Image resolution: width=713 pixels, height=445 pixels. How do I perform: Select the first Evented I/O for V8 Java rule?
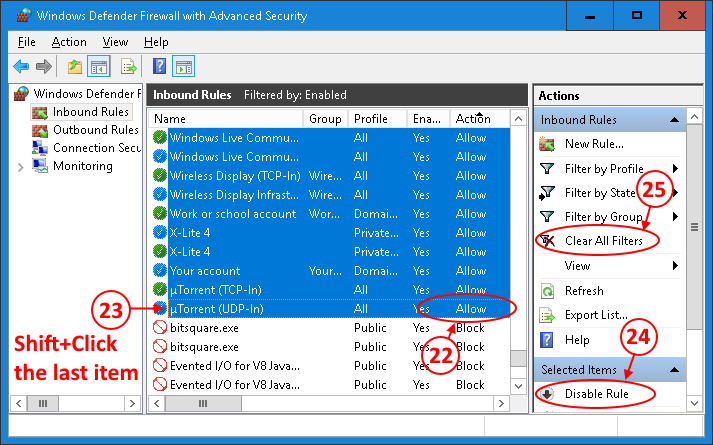pyautogui.click(x=330, y=365)
